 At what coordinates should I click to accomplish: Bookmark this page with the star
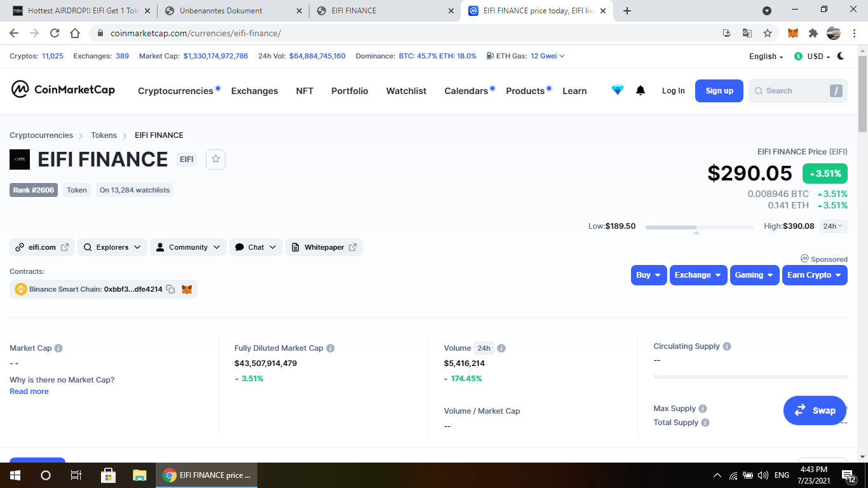coord(768,33)
